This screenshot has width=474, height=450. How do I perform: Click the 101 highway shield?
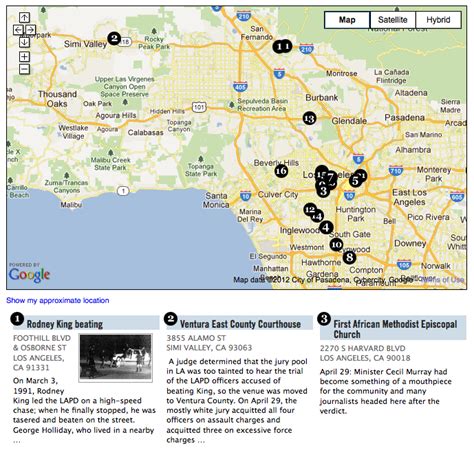coord(199,107)
